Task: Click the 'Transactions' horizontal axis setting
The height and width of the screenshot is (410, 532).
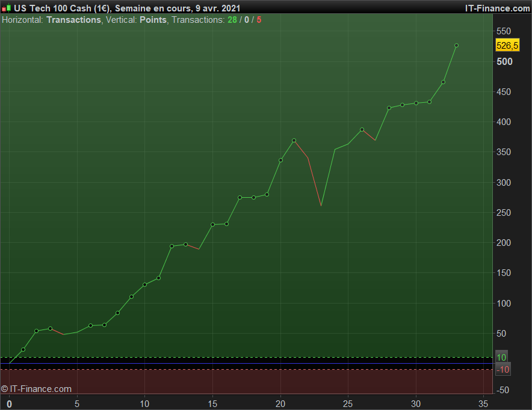Action: click(73, 20)
